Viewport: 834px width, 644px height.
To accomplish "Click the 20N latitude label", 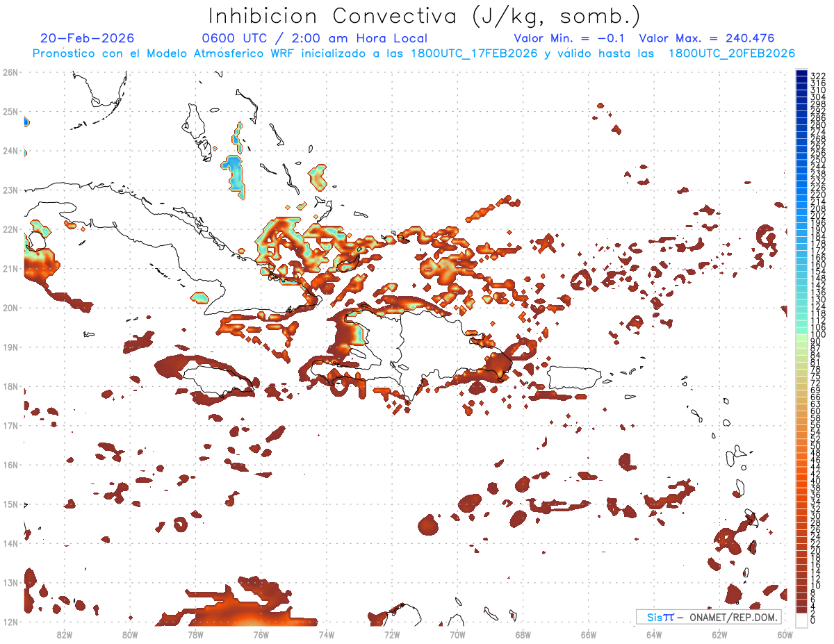I will (10, 308).
